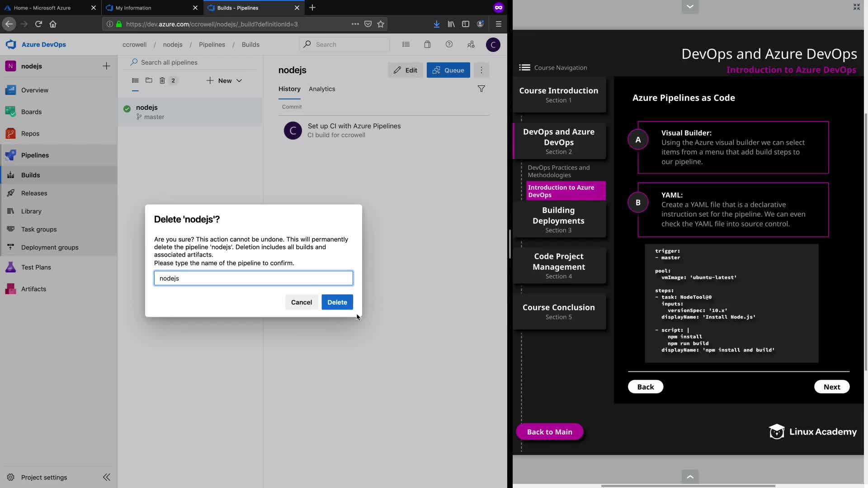868x488 pixels.
Task: Open Repos in the sidebar menu
Action: coord(30,133)
